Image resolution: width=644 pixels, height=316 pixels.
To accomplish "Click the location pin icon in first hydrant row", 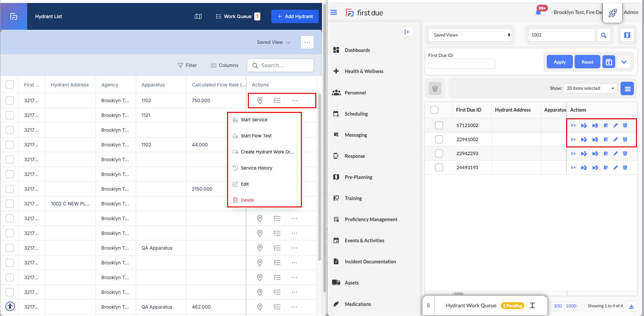I will (260, 101).
